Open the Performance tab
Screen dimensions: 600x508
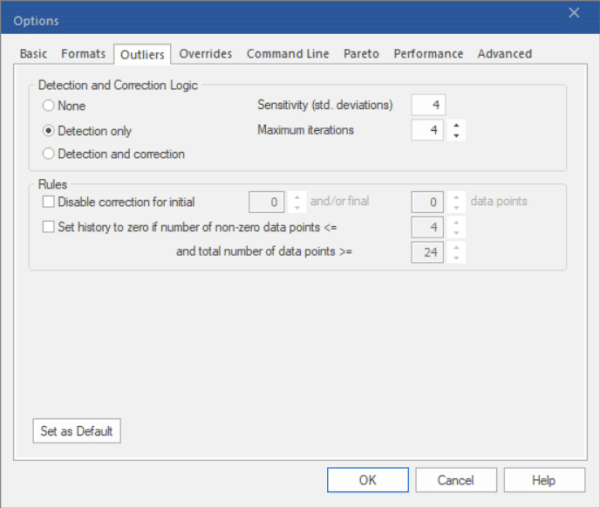pos(428,54)
